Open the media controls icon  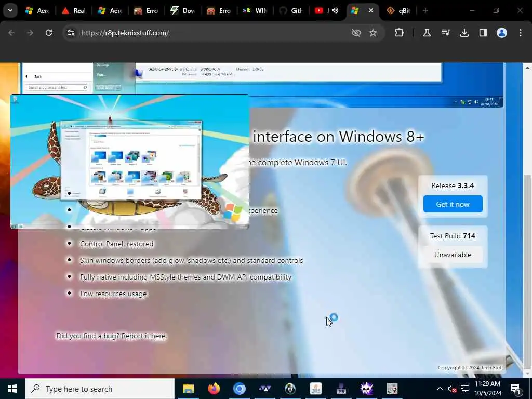click(x=445, y=33)
